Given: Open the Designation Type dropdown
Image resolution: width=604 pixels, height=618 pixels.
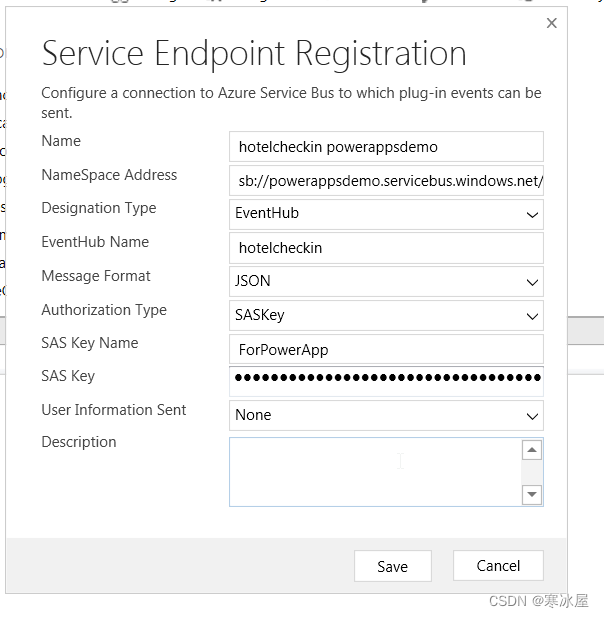Looking at the screenshot, I should pos(385,213).
